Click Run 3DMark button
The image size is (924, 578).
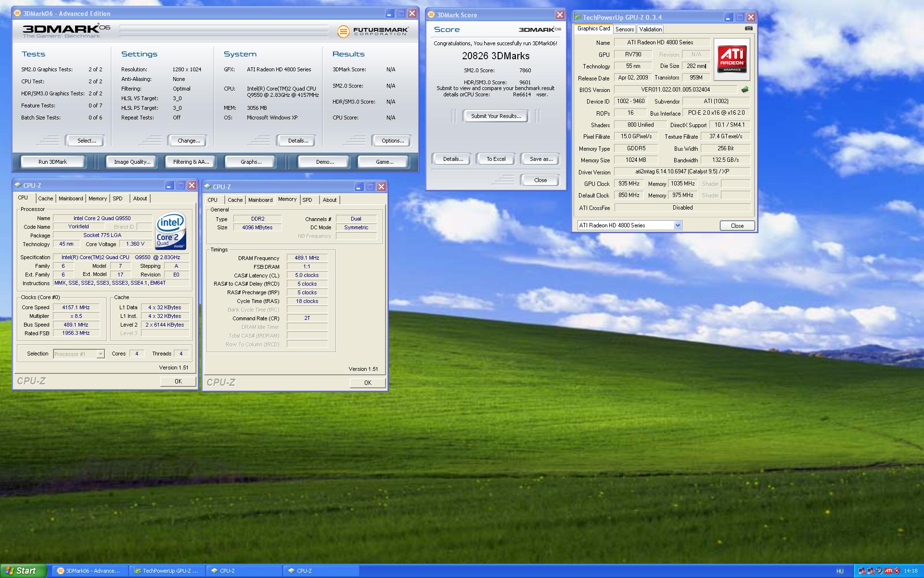52,162
